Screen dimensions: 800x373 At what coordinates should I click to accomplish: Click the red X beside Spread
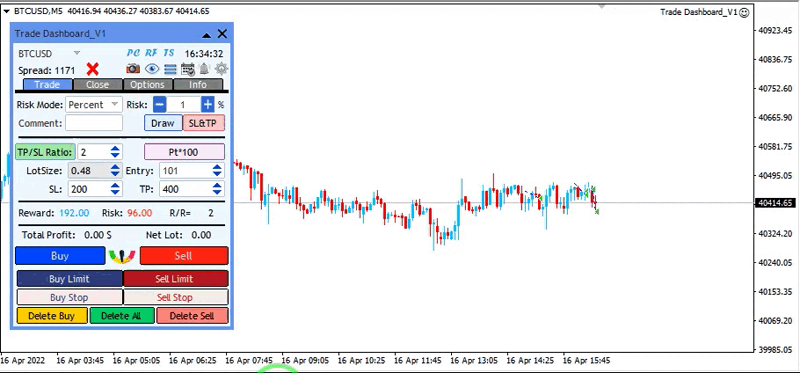click(x=92, y=69)
